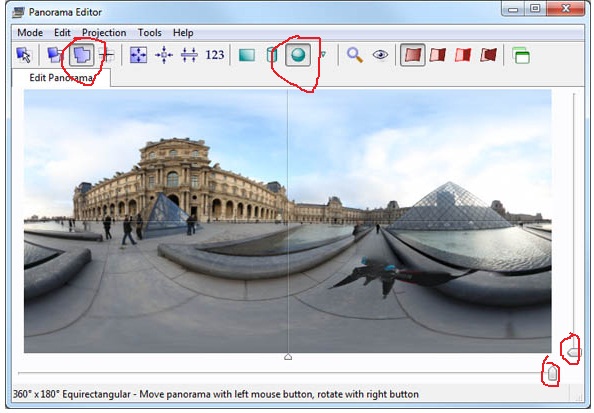Viewport: 594px width, 413px height.
Task: Open the Projection menu
Action: pos(104,33)
